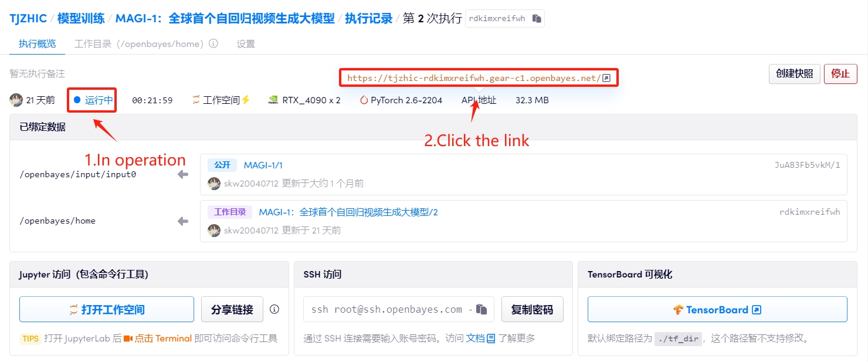Stop the execution with 停止 button
Image resolution: width=868 pixels, height=362 pixels.
pyautogui.click(x=840, y=74)
